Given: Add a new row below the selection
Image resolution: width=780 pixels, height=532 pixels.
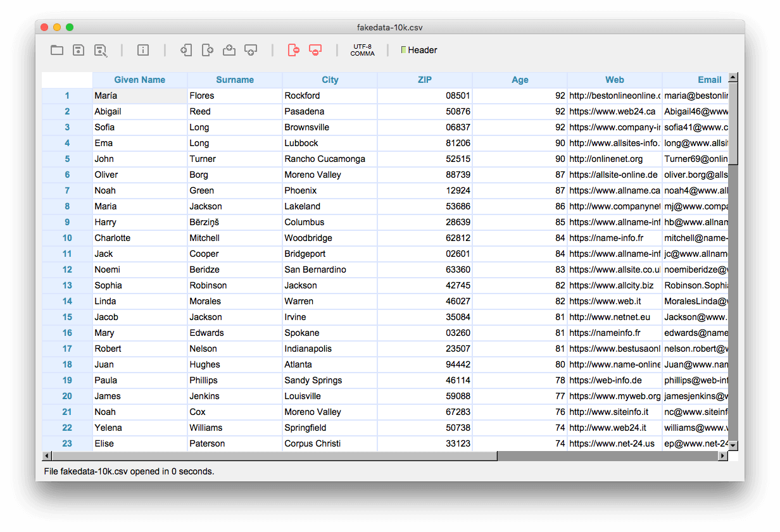Looking at the screenshot, I should click(x=251, y=50).
